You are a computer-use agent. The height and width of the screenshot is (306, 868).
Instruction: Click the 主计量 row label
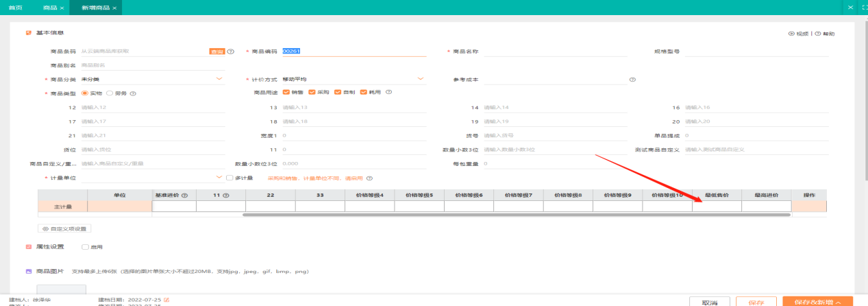click(63, 206)
